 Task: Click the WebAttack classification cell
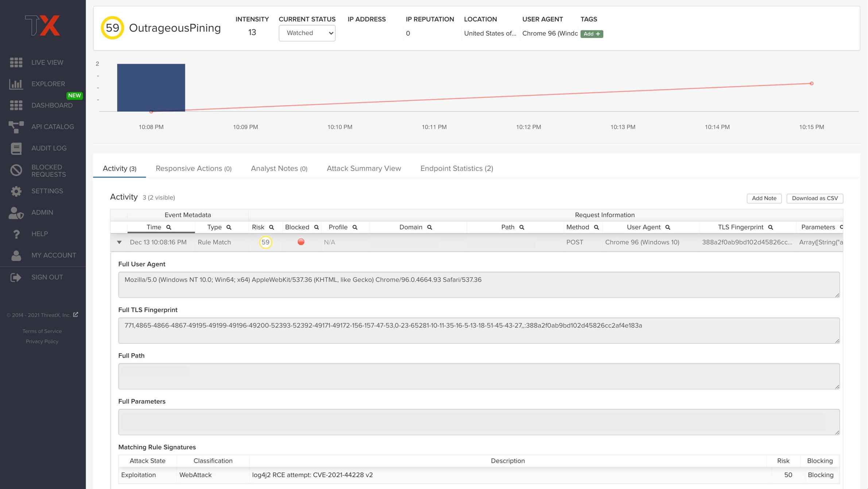pyautogui.click(x=195, y=475)
